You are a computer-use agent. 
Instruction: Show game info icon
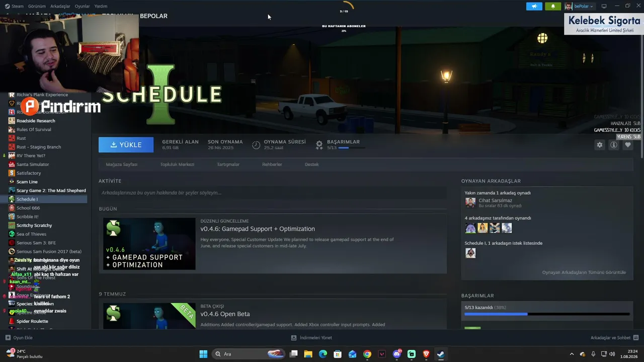pos(613,145)
